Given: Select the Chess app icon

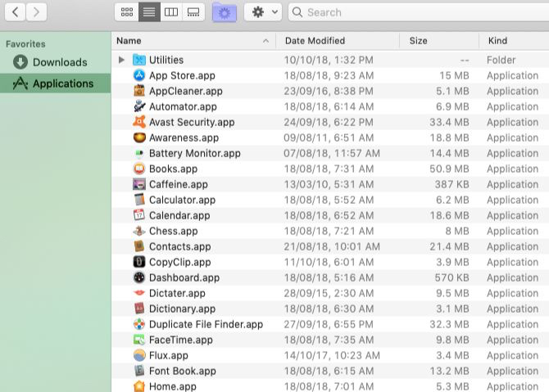Looking at the screenshot, I should 139,231.
